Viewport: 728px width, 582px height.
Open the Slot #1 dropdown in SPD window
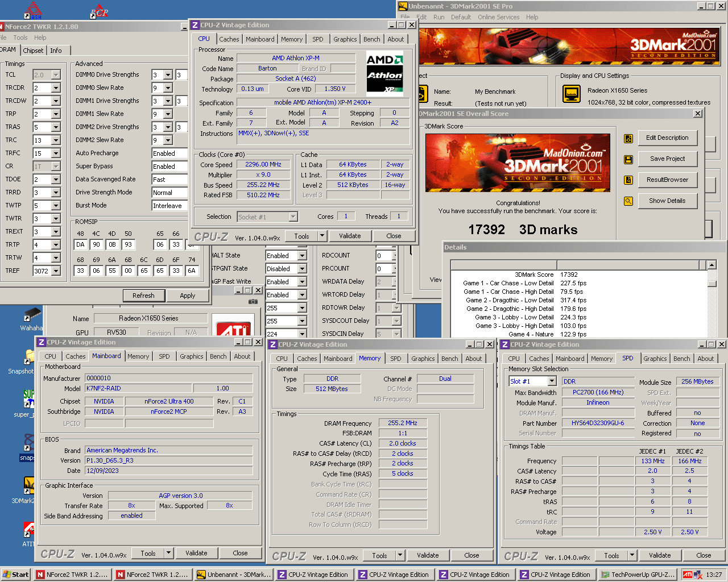click(x=552, y=381)
